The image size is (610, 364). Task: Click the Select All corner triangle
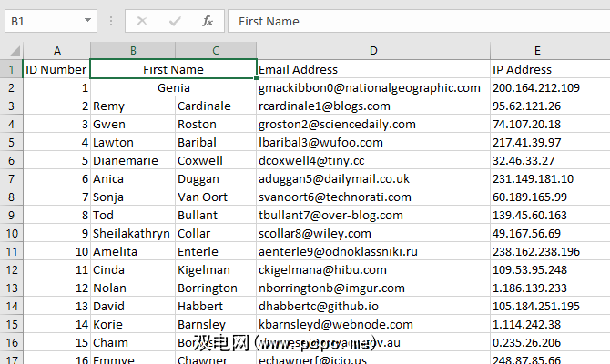point(15,51)
